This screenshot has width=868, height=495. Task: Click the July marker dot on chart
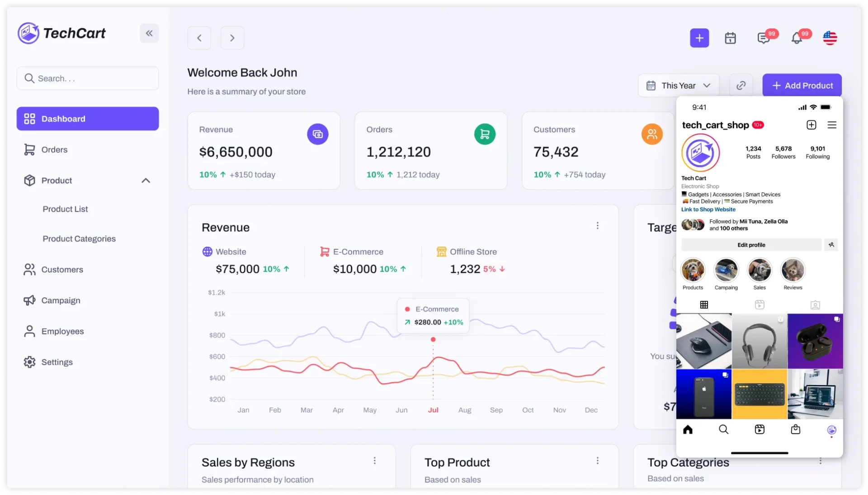(x=433, y=339)
